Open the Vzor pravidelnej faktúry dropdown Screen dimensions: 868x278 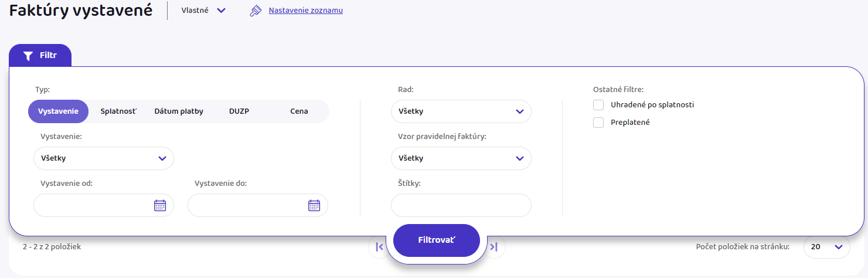coord(461,158)
